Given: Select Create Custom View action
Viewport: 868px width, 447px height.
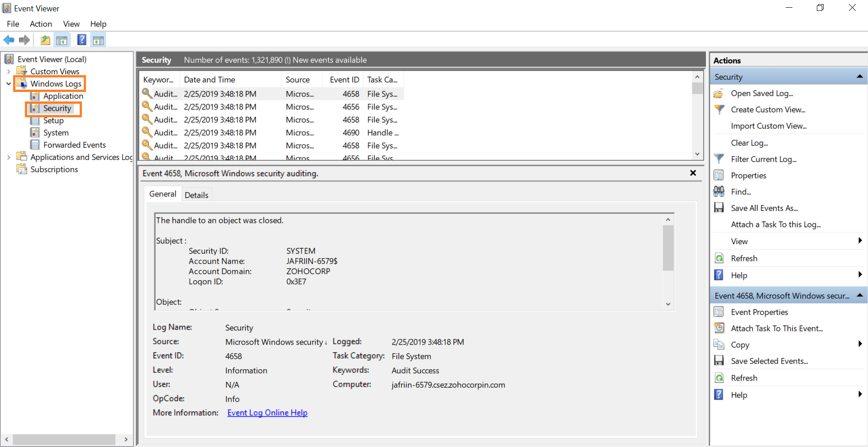Looking at the screenshot, I should (x=768, y=110).
